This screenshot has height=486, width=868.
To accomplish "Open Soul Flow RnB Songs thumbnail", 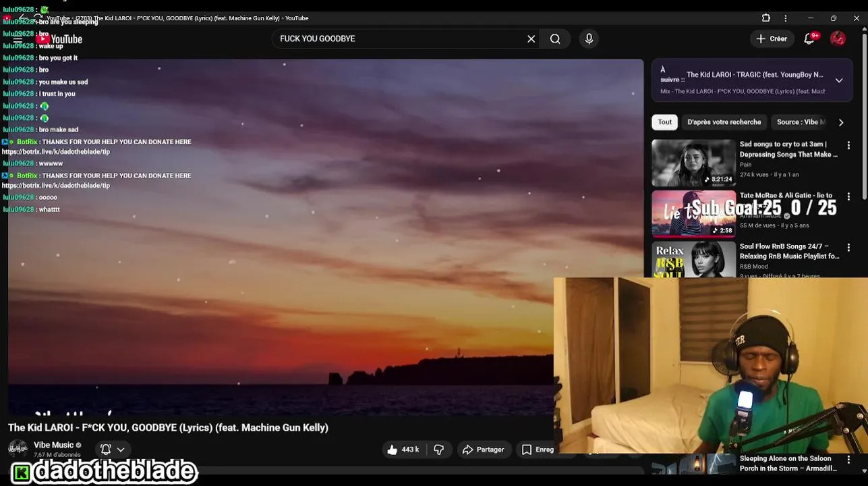I will pyautogui.click(x=693, y=259).
